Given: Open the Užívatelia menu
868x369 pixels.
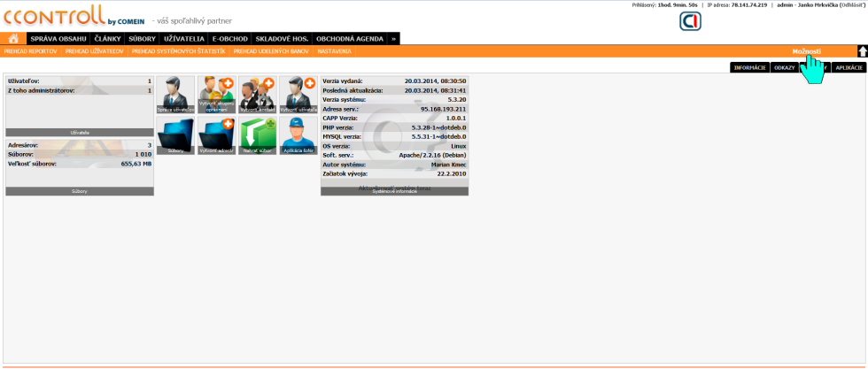Looking at the screenshot, I should click(x=184, y=39).
